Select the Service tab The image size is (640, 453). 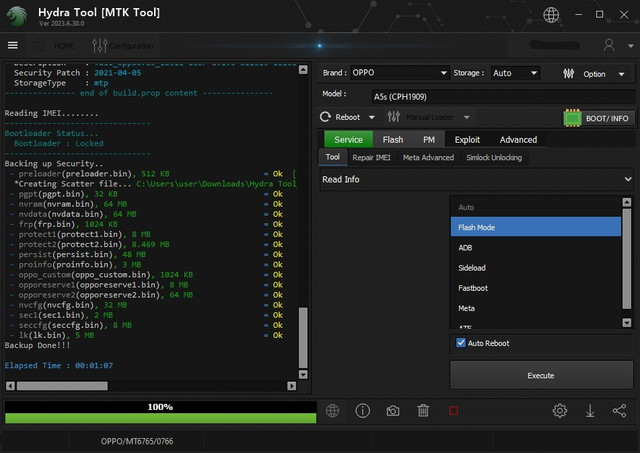pos(348,140)
